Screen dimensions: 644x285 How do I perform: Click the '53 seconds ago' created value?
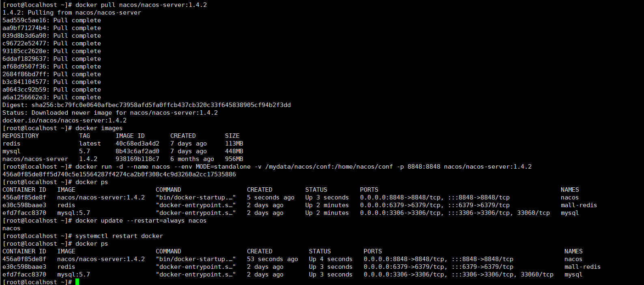click(273, 259)
